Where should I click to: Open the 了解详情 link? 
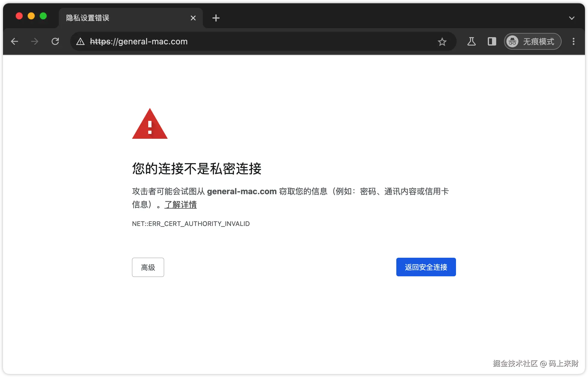tap(181, 205)
